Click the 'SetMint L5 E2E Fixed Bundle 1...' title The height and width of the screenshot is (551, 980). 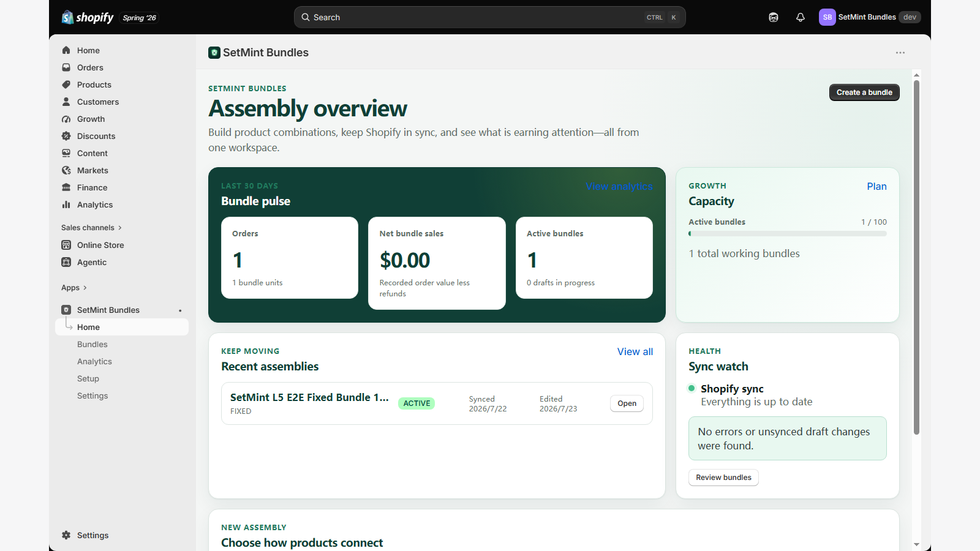pyautogui.click(x=309, y=397)
